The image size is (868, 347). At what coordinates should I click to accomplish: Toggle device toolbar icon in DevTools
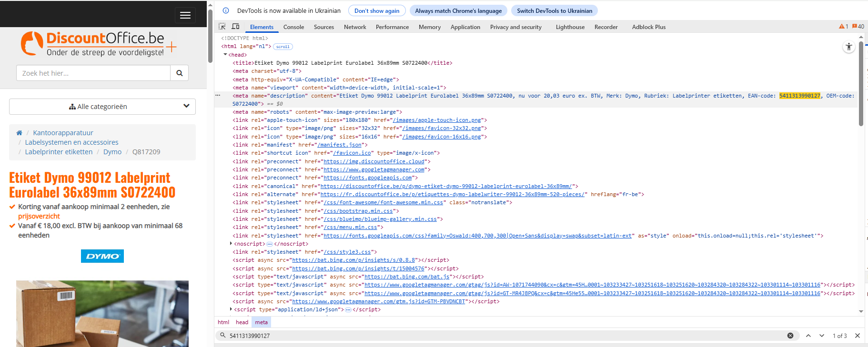click(x=235, y=27)
